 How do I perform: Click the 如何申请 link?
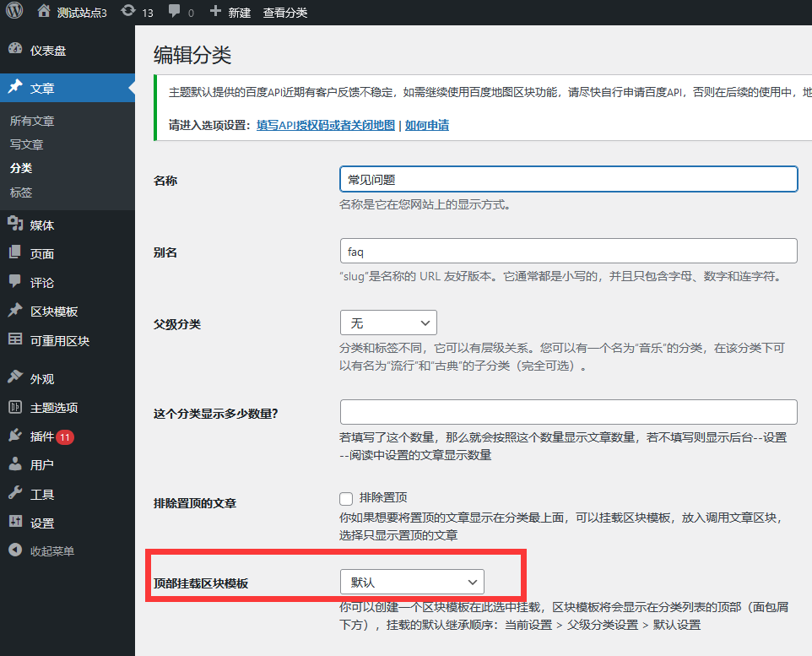coord(427,125)
